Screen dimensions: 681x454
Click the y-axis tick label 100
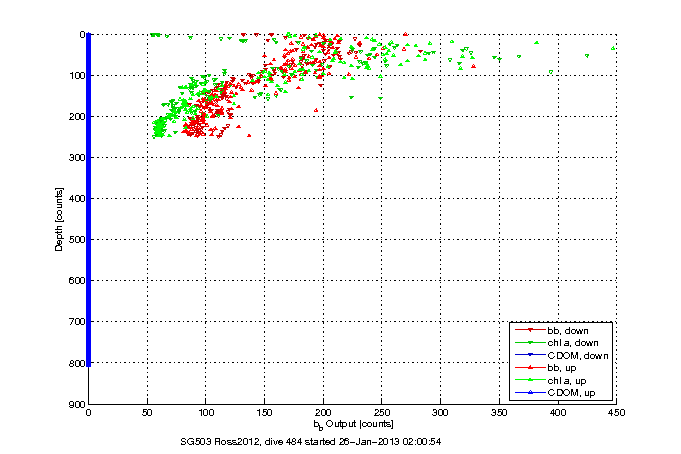[76, 76]
